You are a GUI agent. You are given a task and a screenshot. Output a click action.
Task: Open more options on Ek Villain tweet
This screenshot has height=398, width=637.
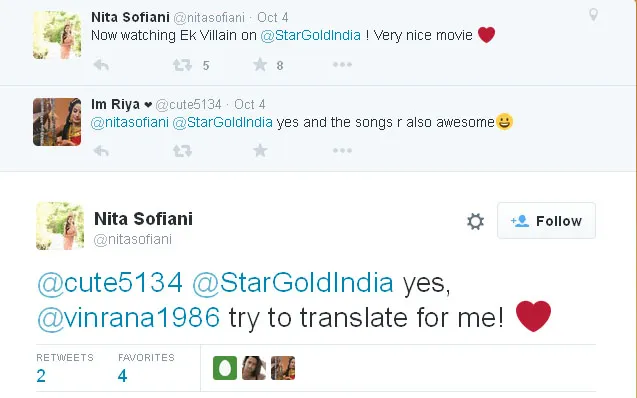342,65
